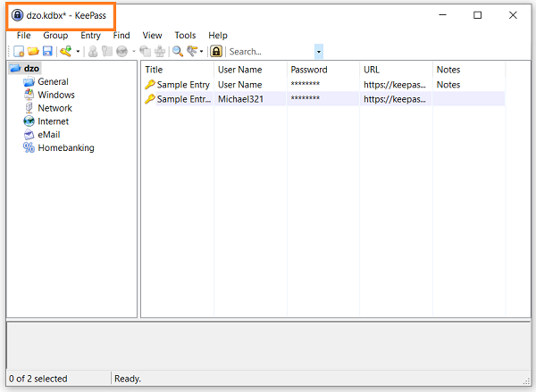Click the first Sample Entry key icon

[x=150, y=85]
